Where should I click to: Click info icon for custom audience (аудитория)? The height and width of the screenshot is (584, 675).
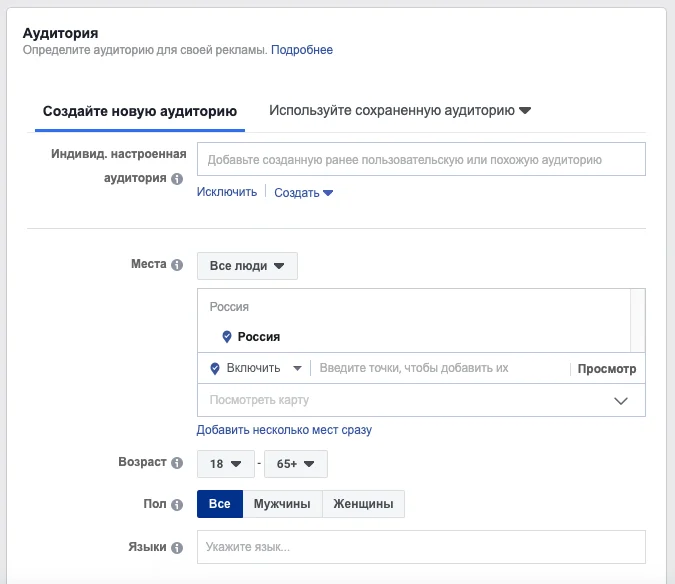(177, 179)
